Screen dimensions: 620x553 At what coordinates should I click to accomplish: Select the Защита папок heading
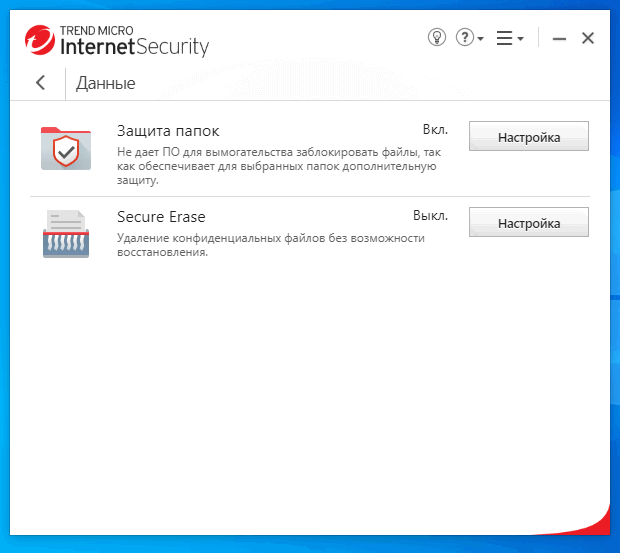(168, 131)
